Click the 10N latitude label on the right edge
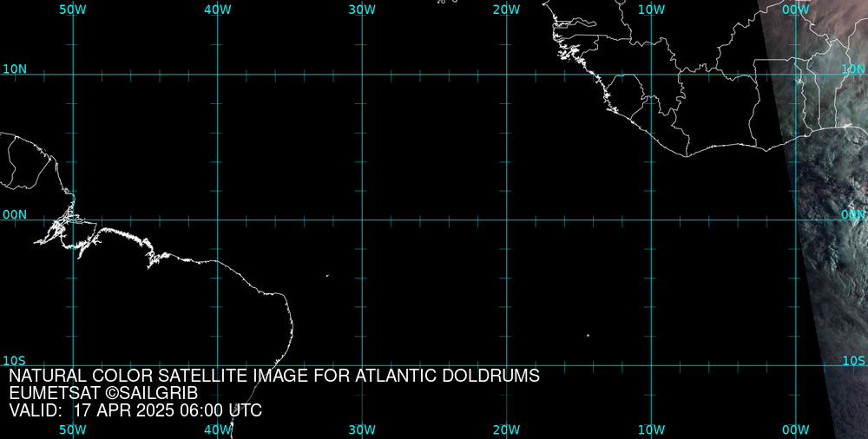868x439 pixels. [x=853, y=69]
